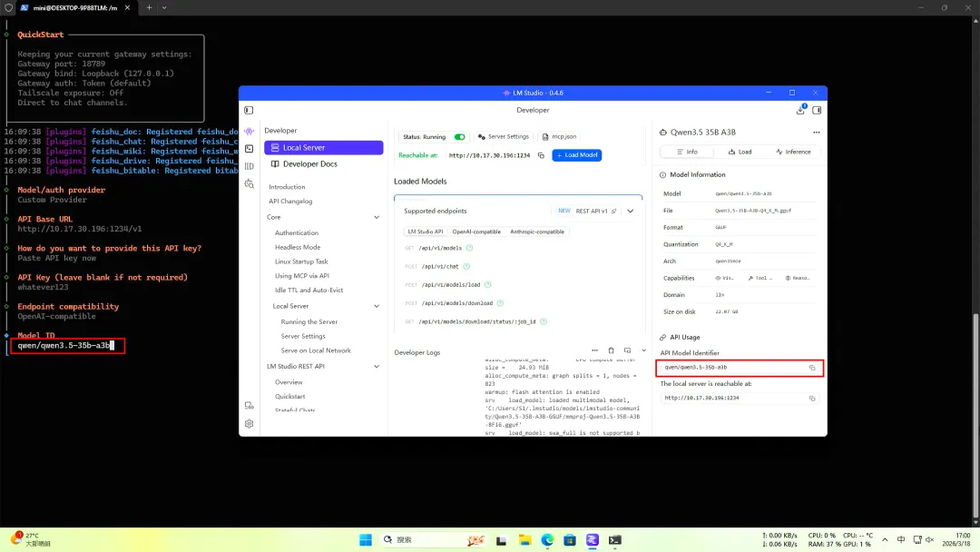Switch to the Anthropic-compatible endpoints tab
Viewport: 980px width, 552px height.
[537, 232]
